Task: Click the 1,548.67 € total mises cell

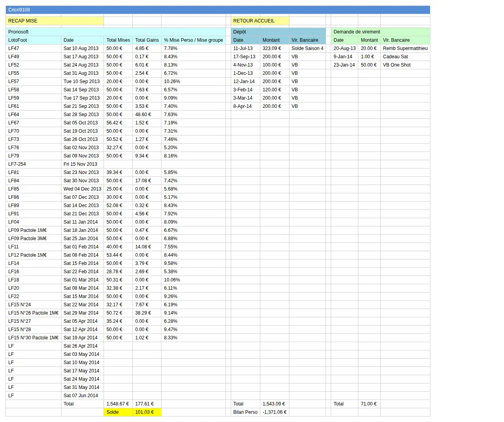Action: 118,404
